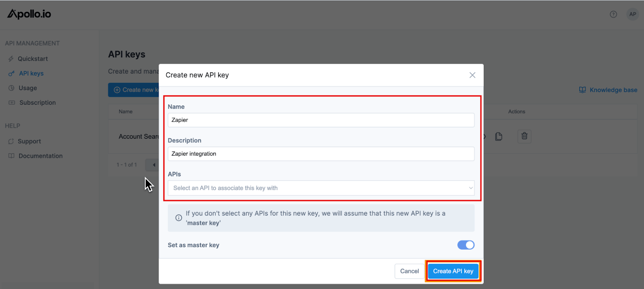Click the APIs dropdown chevron arrow

(x=471, y=188)
